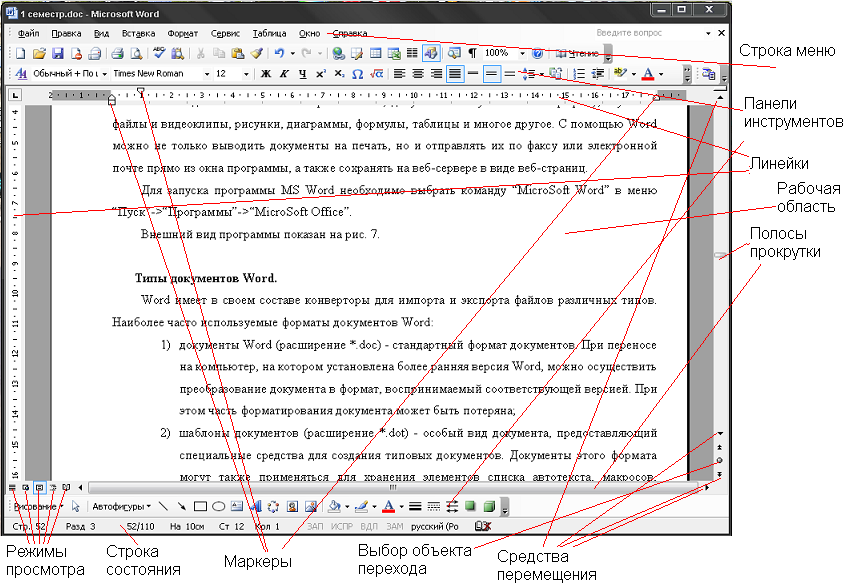Image resolution: width=847 pixels, height=585 pixels.
Task: Create a new blank document
Action: pos(21,53)
